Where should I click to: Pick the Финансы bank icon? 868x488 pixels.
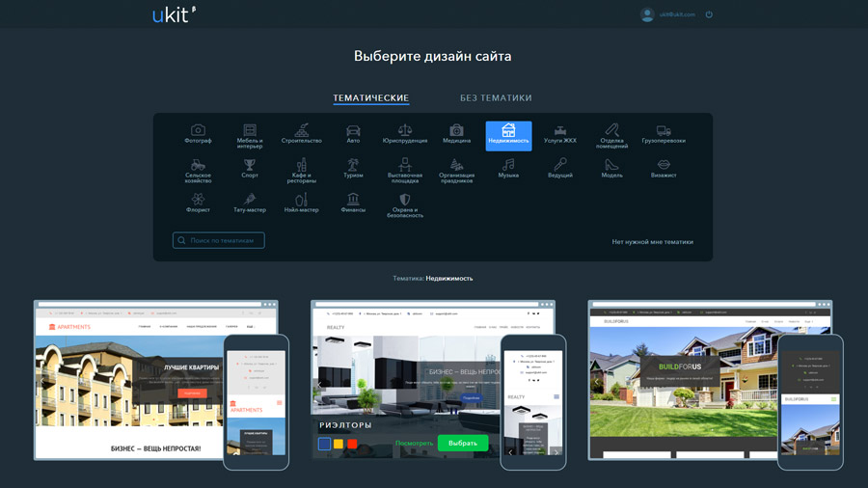353,201
